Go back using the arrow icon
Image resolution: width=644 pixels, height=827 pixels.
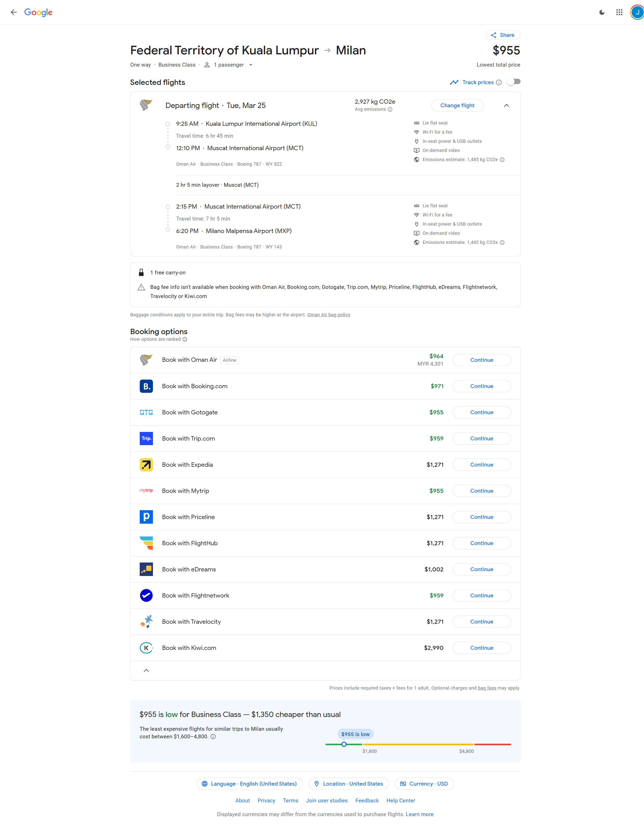click(14, 12)
